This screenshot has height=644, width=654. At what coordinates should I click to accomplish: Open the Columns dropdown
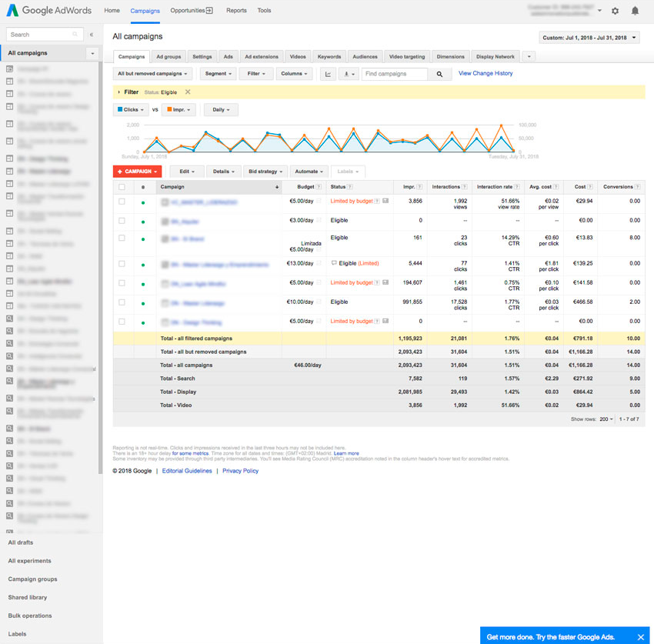click(x=295, y=74)
